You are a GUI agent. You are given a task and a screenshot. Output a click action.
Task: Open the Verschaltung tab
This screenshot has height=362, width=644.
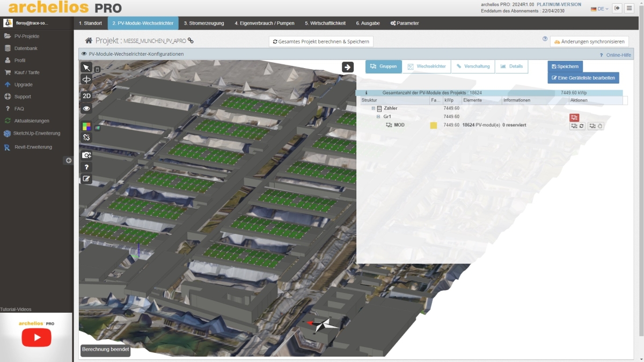(473, 67)
